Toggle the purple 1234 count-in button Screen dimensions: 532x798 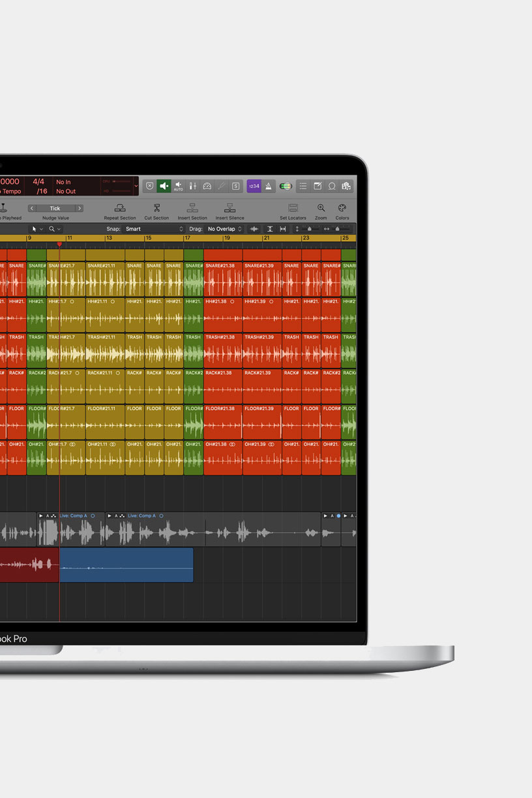click(x=254, y=186)
